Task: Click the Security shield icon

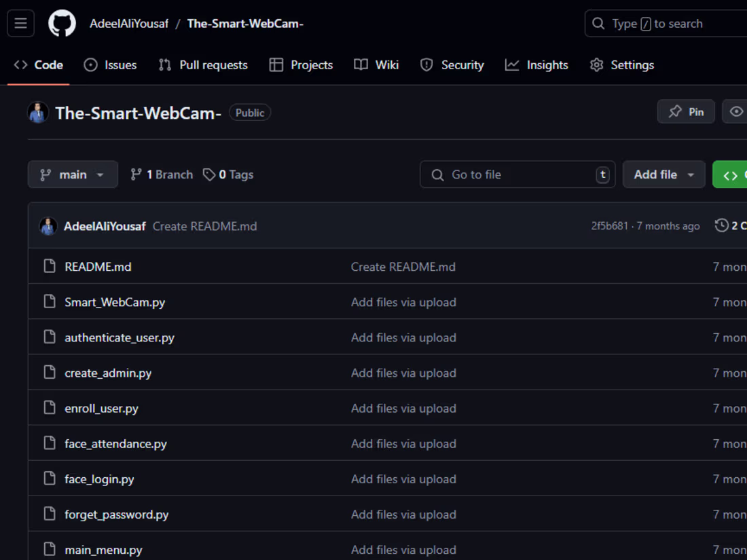Action: coord(426,64)
